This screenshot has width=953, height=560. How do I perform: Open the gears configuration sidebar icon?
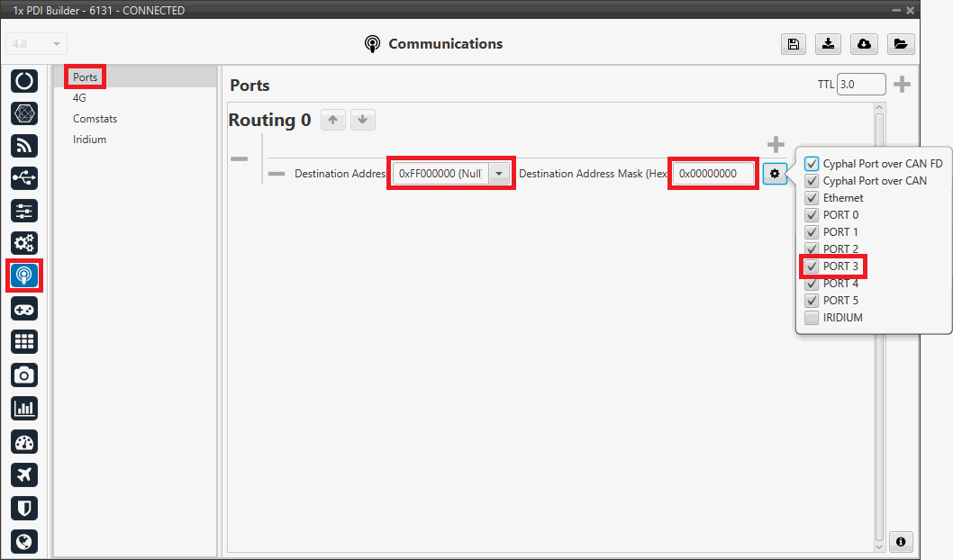click(x=24, y=243)
